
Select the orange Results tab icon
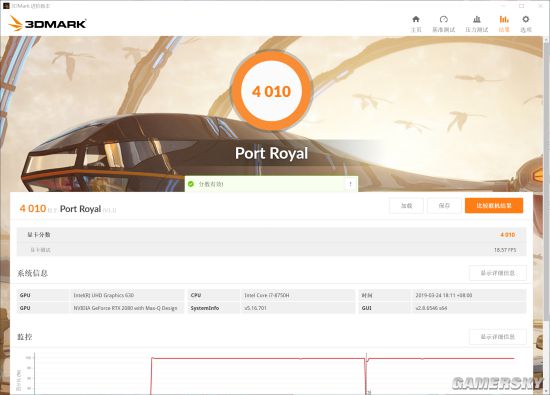click(x=504, y=19)
